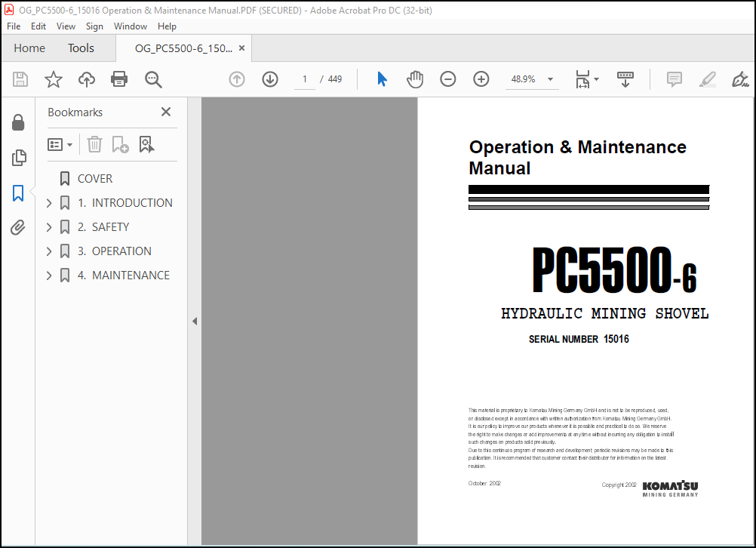Image resolution: width=756 pixels, height=548 pixels.
Task: Add a comment sticky note
Action: coord(674,79)
